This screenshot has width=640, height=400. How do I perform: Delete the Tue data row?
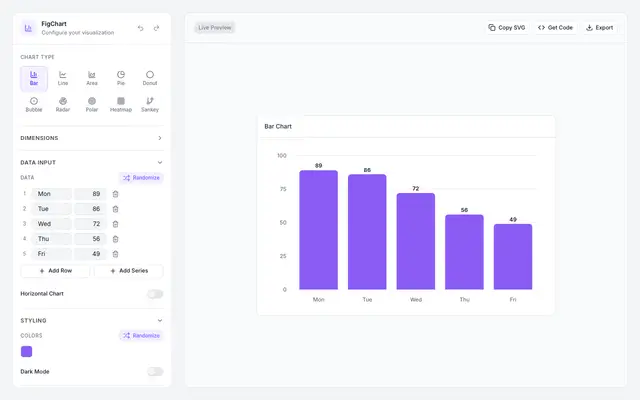(116, 209)
